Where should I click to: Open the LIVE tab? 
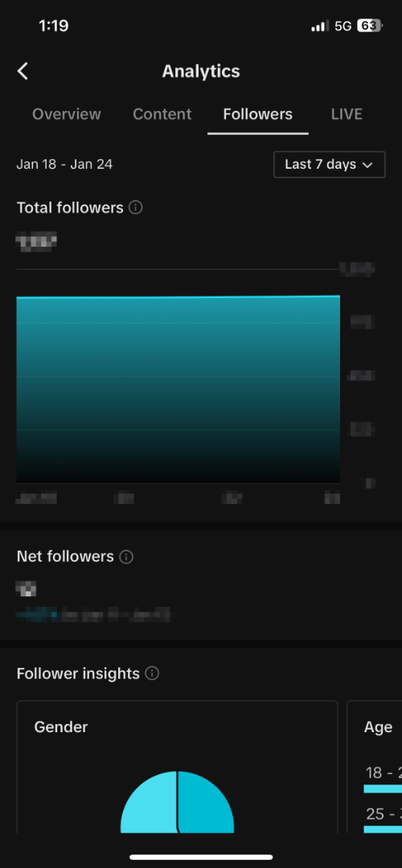[x=347, y=115]
